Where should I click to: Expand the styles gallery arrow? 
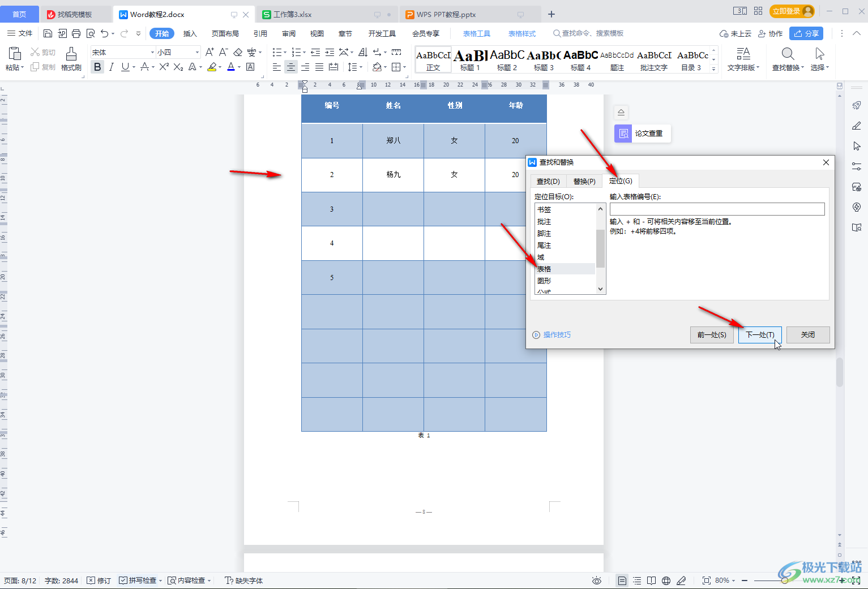(713, 69)
